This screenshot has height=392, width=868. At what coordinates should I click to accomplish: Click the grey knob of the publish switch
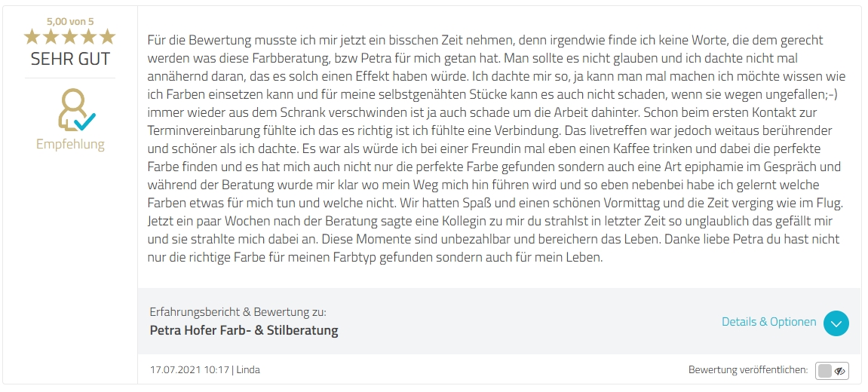coord(825,370)
